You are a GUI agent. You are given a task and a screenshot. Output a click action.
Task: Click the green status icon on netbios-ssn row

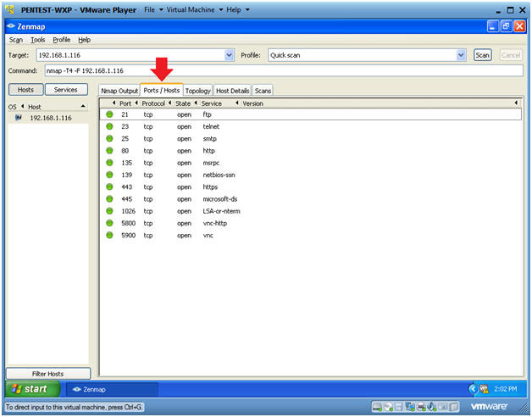tap(109, 175)
